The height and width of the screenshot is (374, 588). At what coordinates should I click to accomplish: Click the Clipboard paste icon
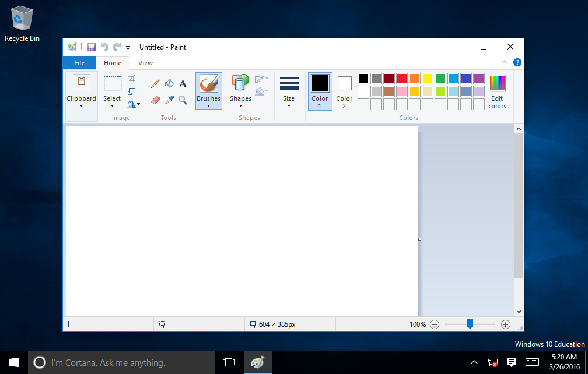point(82,83)
